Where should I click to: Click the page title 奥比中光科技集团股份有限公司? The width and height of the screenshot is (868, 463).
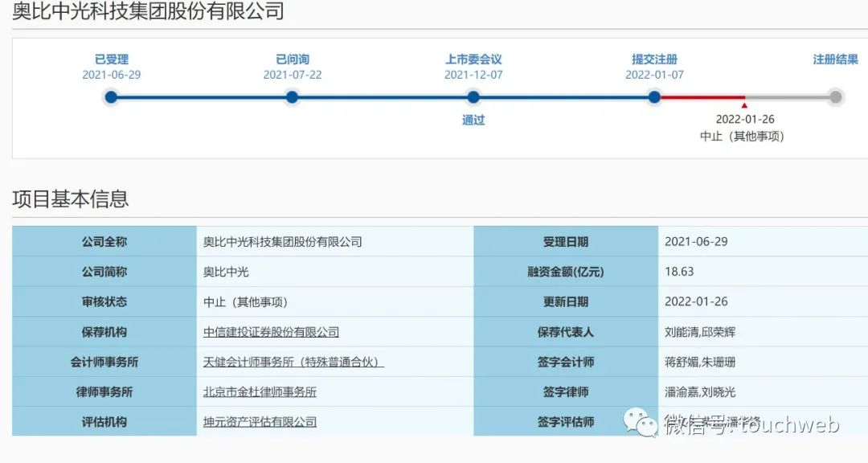click(x=148, y=10)
